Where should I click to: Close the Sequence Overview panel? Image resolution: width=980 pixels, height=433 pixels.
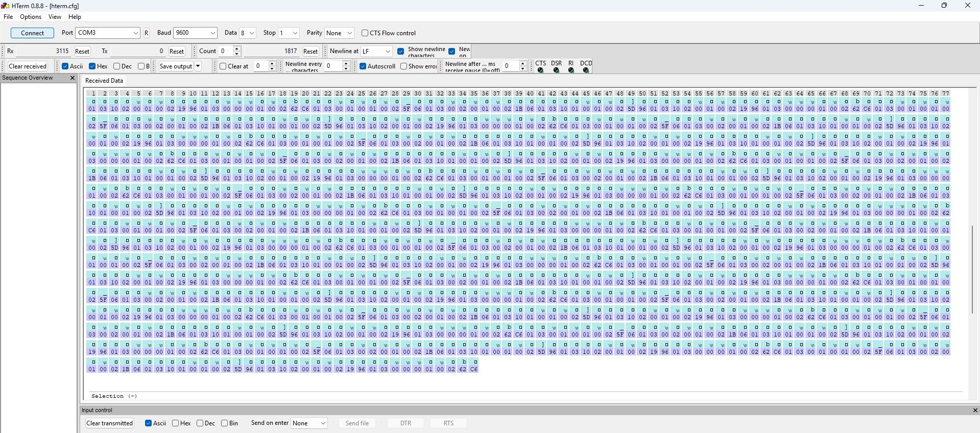pos(73,78)
